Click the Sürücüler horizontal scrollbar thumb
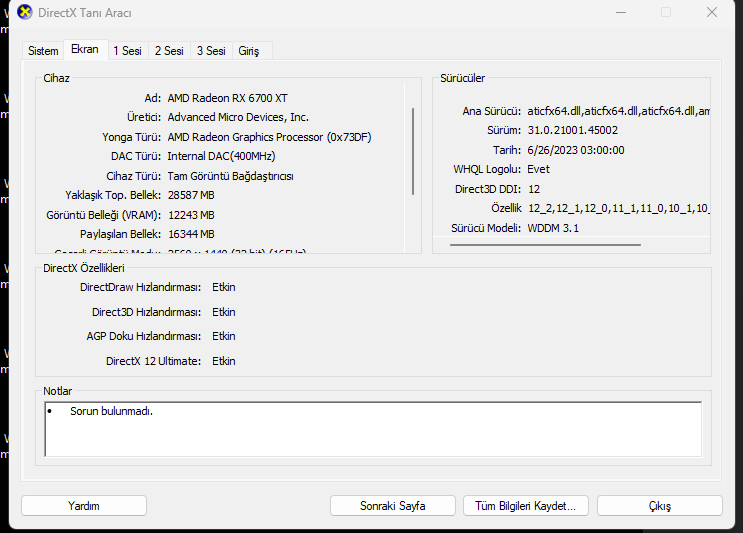 (x=545, y=245)
